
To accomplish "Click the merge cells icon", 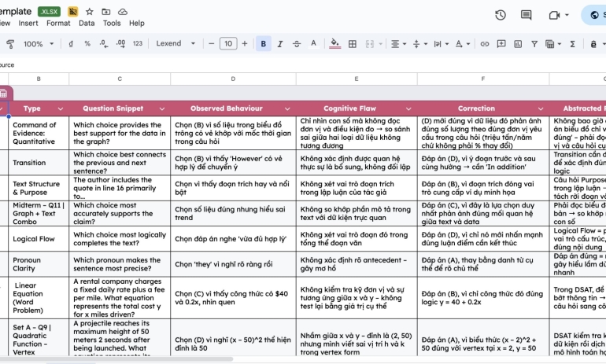I will click(x=369, y=43).
